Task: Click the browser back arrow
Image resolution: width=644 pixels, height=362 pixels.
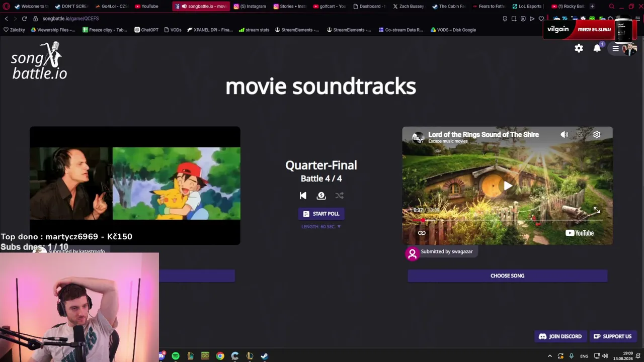Action: click(x=6, y=19)
